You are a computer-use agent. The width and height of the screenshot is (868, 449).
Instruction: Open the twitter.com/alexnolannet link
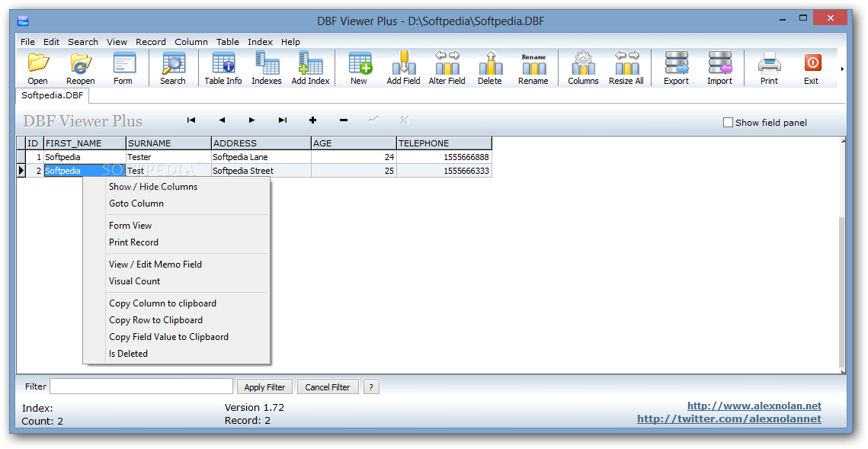(x=729, y=419)
